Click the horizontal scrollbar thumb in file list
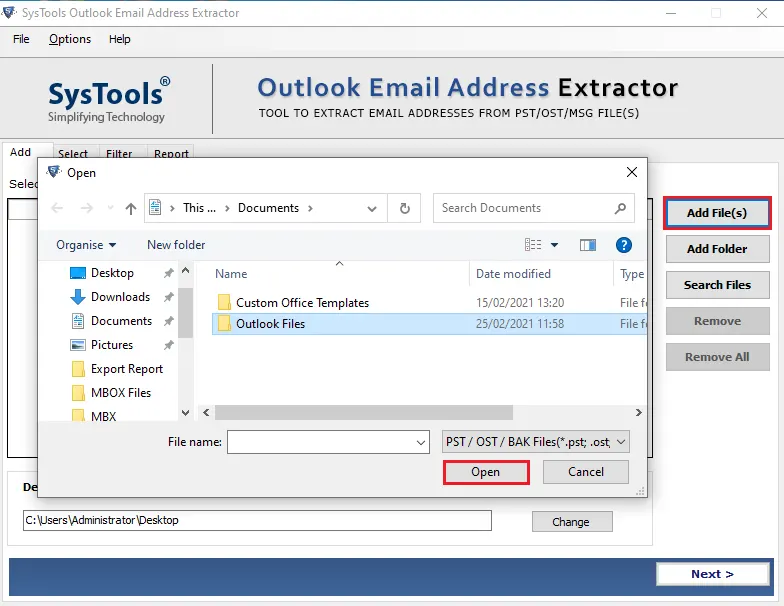784x606 pixels. pos(364,412)
